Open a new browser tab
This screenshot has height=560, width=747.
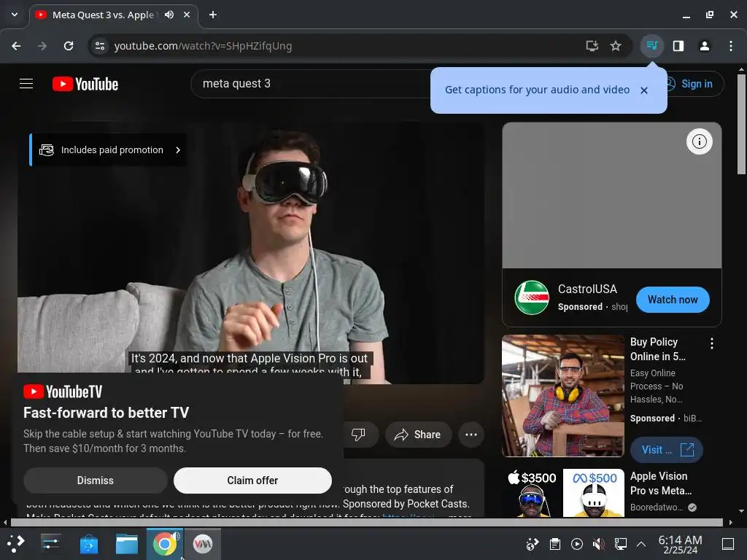coord(213,15)
